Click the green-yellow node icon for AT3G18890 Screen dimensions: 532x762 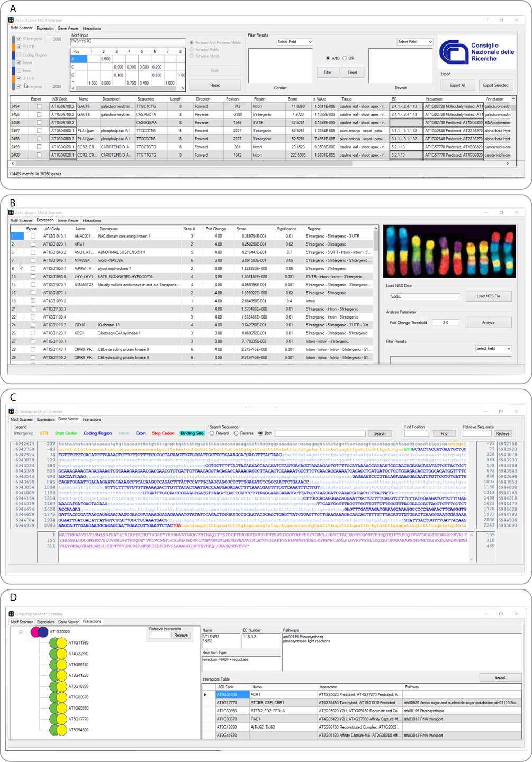click(58, 686)
